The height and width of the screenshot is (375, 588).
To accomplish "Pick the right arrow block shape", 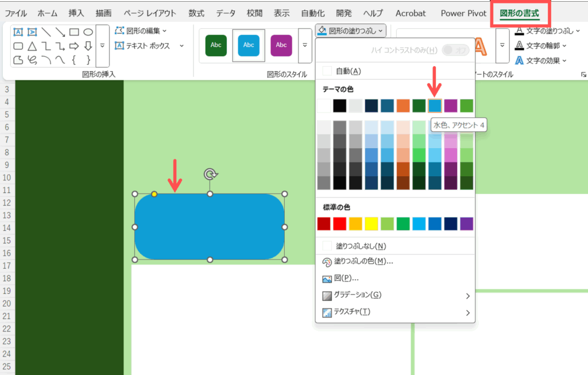I will 74,46.
